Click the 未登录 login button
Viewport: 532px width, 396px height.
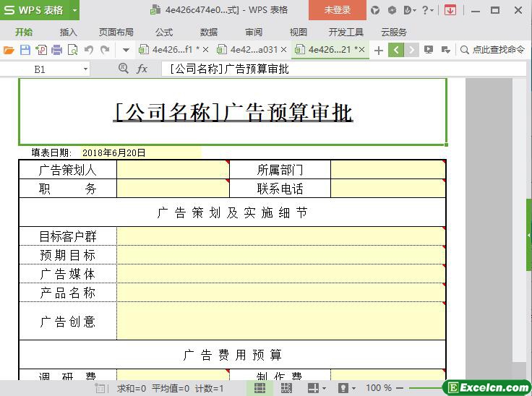click(x=337, y=10)
